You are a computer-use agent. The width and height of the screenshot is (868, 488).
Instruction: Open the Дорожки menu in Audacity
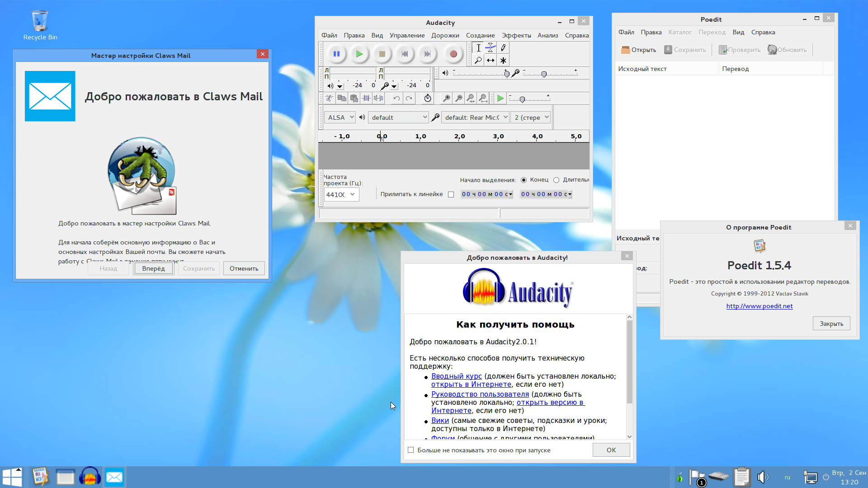coord(445,35)
